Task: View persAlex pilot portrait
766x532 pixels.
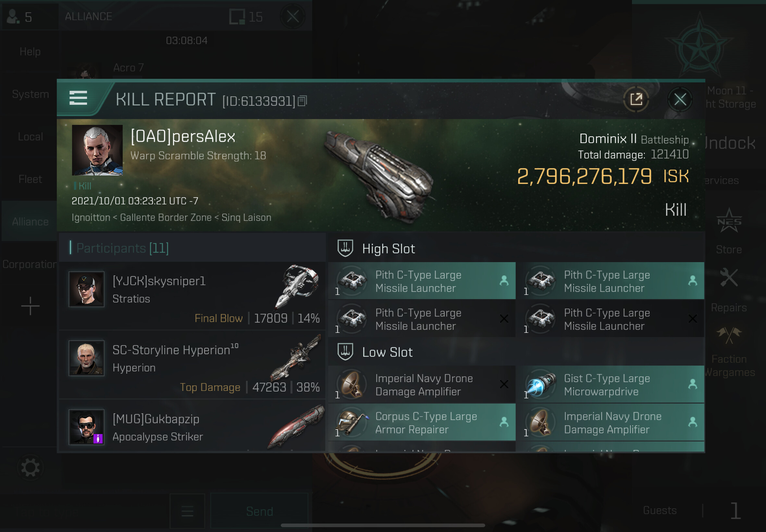Action: (x=97, y=150)
